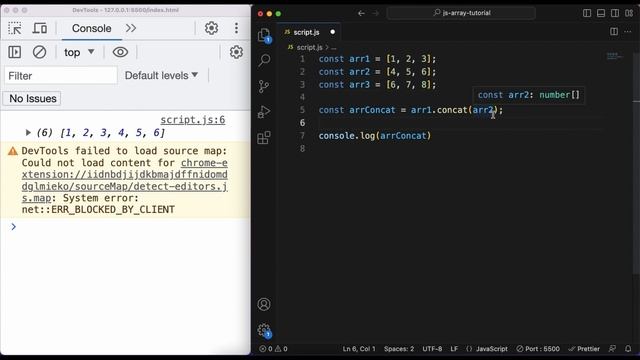Click Ln 6, Col 1 status entry

(x=359, y=349)
